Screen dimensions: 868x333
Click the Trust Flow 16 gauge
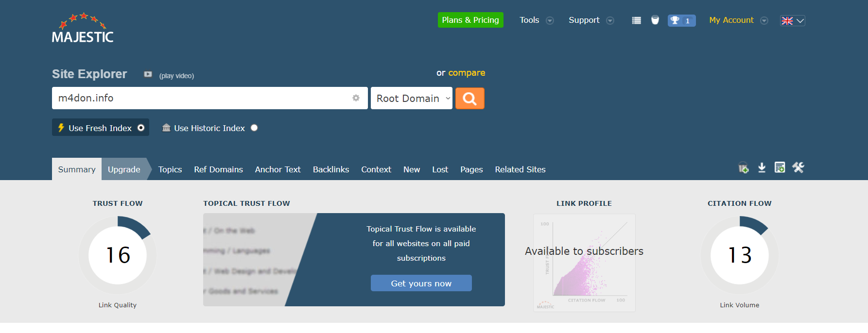118,255
